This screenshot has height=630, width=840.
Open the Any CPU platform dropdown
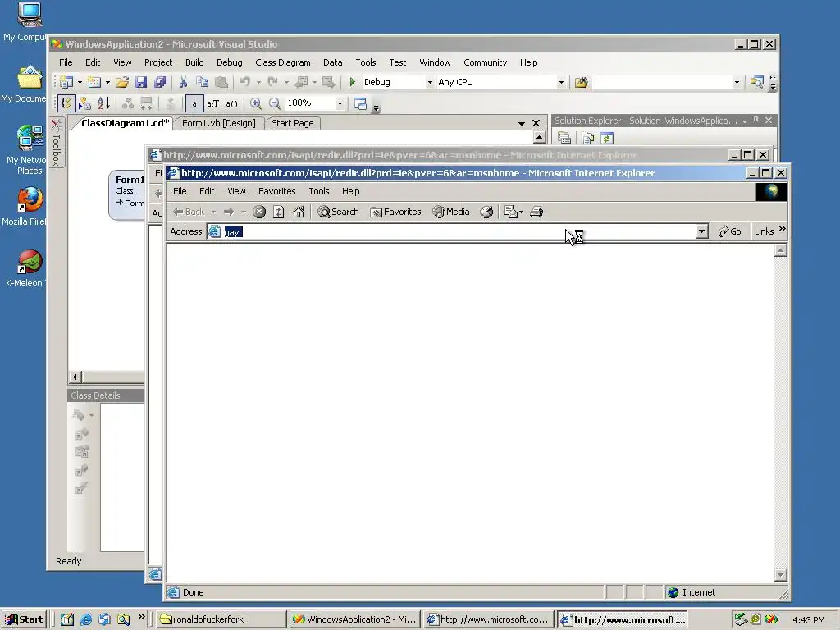561,83
